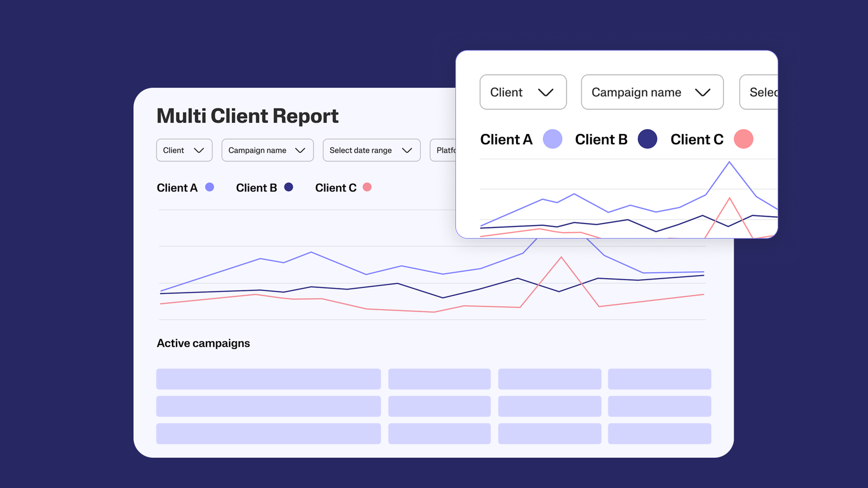Click the pink Client C peak on main chart
Screen dimensions: 868x488
[561, 258]
